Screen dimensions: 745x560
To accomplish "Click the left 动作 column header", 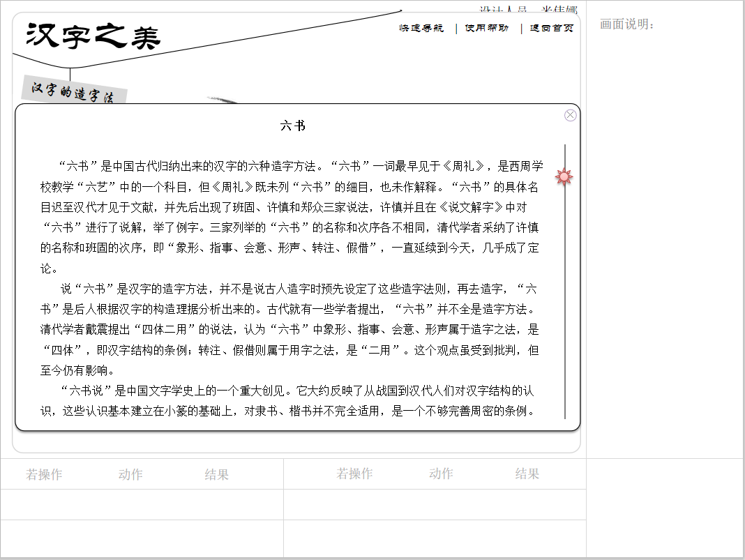I will coord(130,474).
